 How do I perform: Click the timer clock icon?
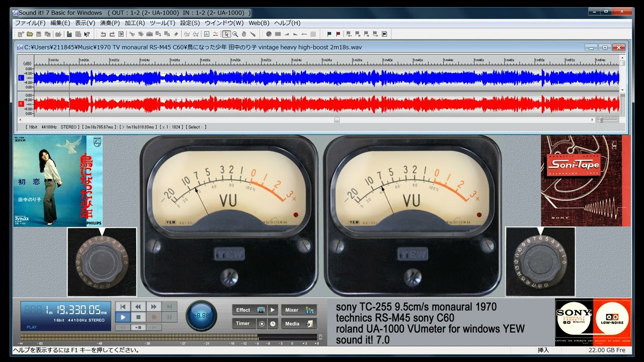[x=273, y=324]
